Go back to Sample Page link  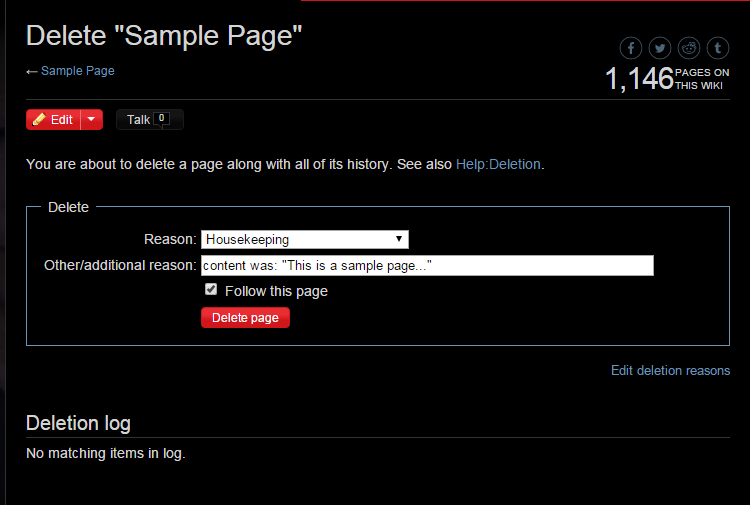point(77,71)
